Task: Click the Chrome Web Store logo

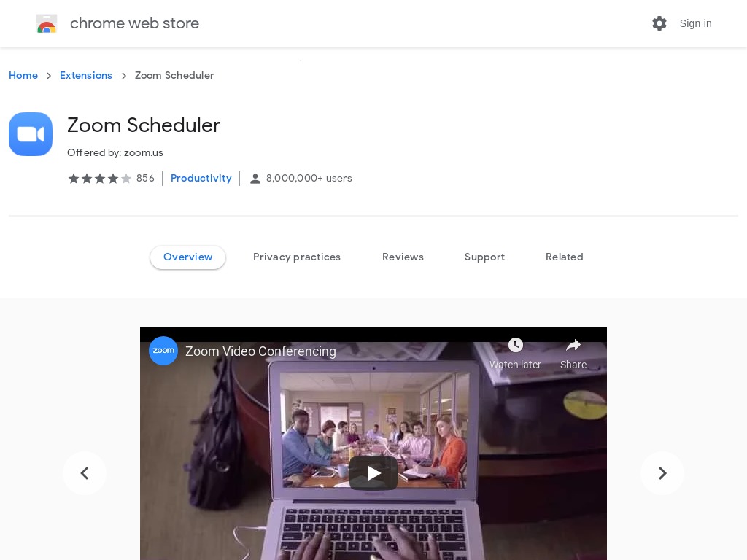Action: click(x=47, y=23)
